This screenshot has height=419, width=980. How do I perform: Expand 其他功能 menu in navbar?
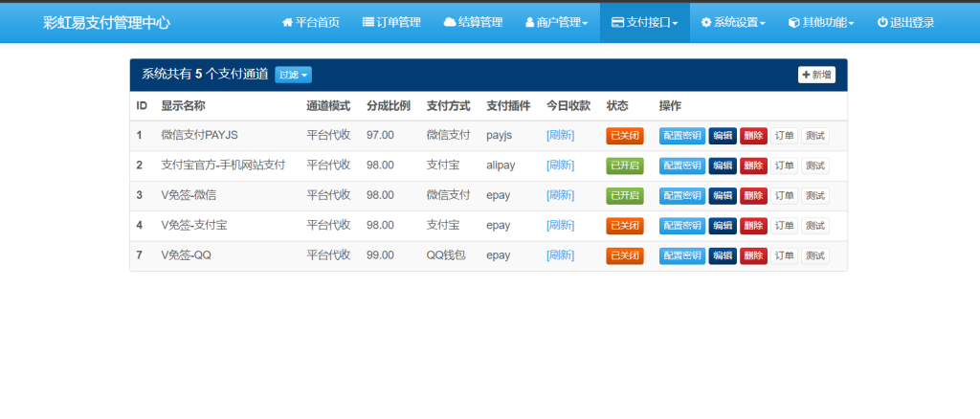click(820, 22)
